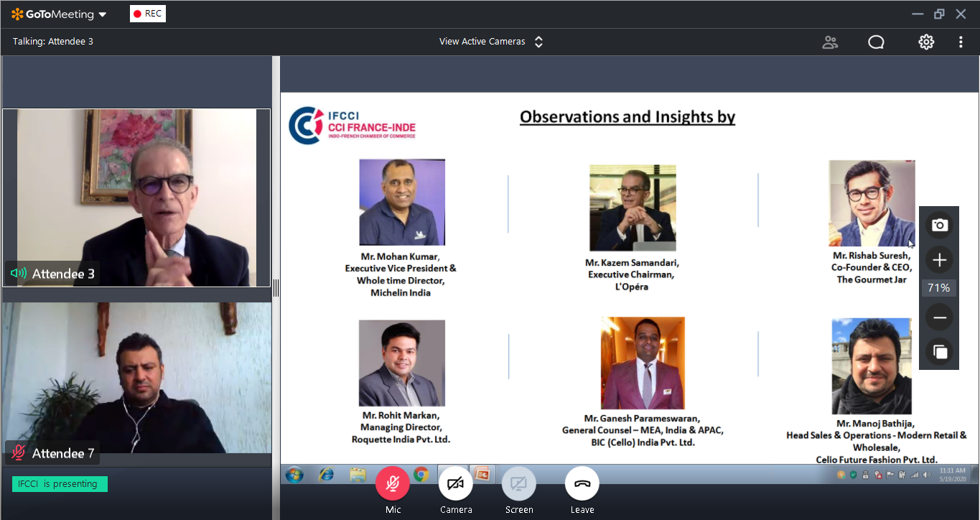Screen dimensions: 980x520
Task: Open the attendees people panel
Action: (830, 42)
